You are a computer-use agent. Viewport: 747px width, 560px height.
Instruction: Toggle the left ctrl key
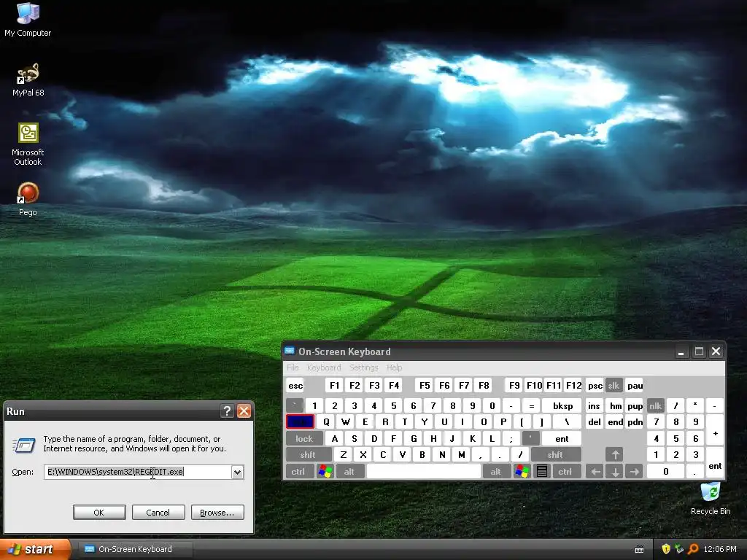298,472
